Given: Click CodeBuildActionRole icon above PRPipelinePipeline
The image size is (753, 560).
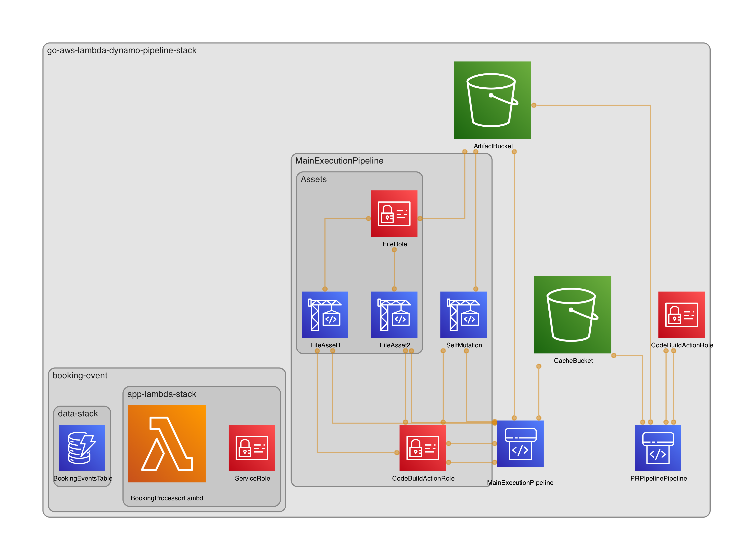Looking at the screenshot, I should [681, 315].
